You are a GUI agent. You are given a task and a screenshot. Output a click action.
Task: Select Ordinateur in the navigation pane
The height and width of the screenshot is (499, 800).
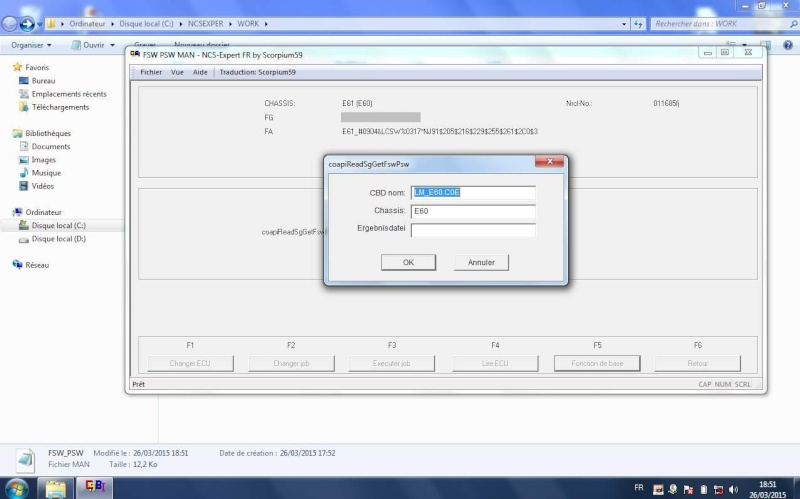(x=38, y=212)
